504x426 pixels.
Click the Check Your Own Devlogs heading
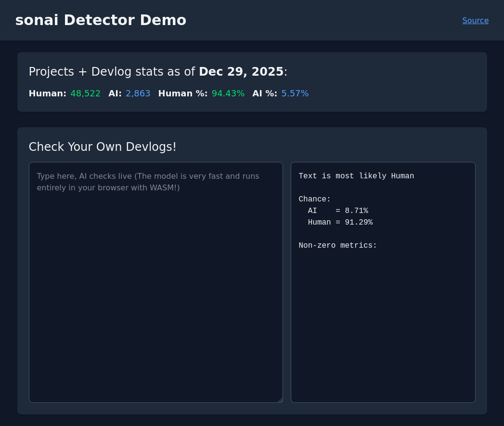click(x=103, y=147)
